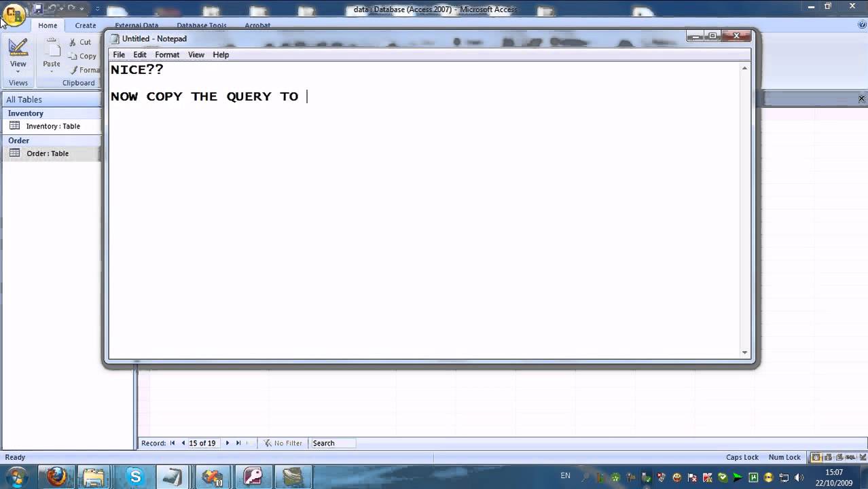This screenshot has height=489, width=868.
Task: Click Num Lock status bar indicator
Action: click(784, 457)
